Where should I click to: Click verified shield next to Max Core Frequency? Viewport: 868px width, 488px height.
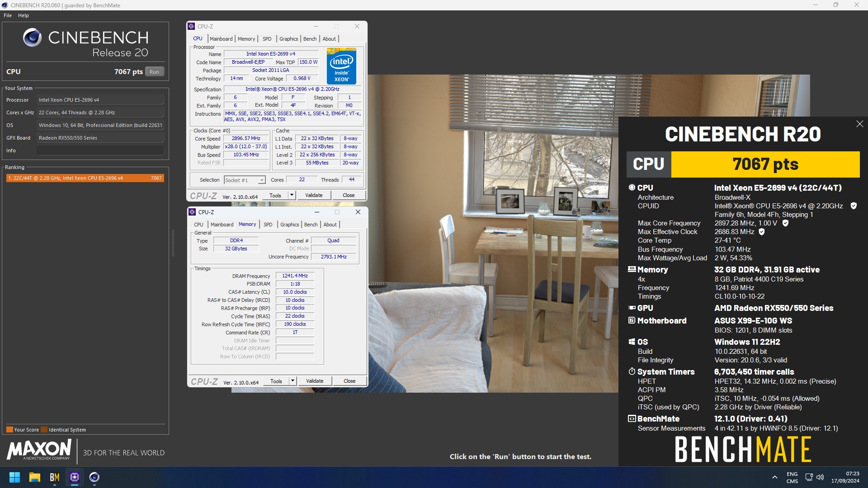pos(785,223)
